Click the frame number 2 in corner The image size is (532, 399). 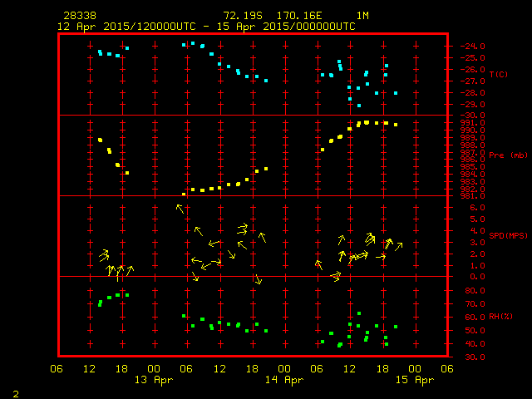tap(15, 391)
